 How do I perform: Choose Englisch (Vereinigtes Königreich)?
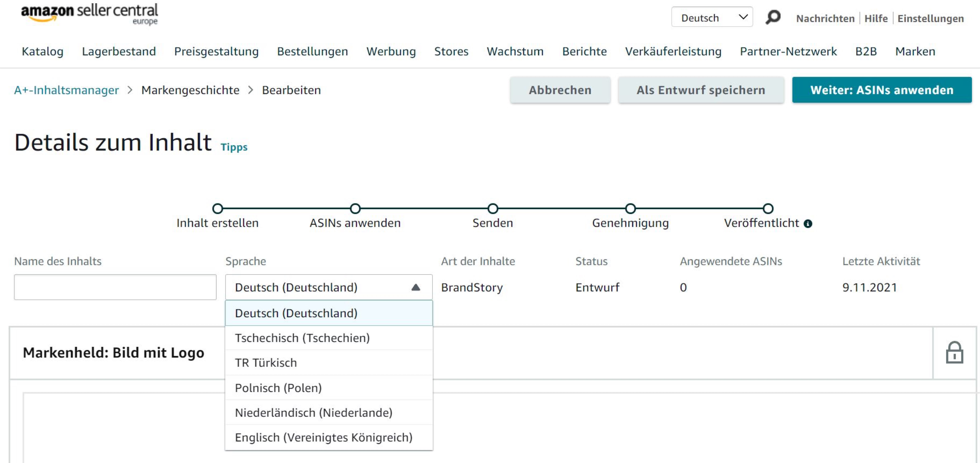[x=329, y=438]
